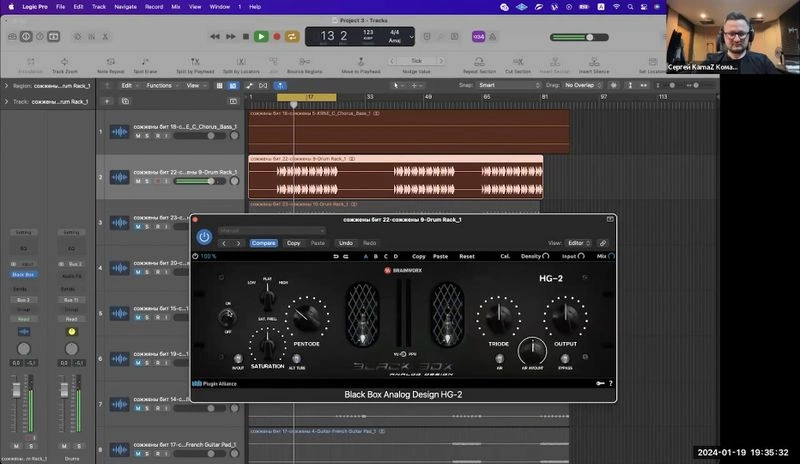Mute track 1 Chorus Bass

138,136
